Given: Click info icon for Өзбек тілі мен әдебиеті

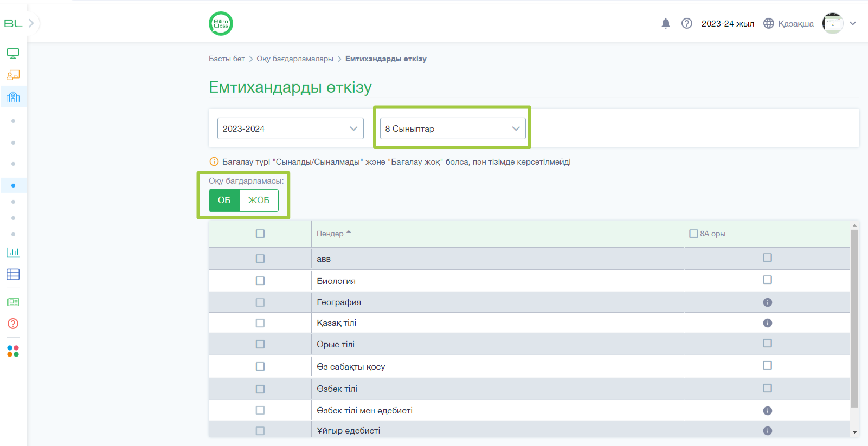Looking at the screenshot, I should click(767, 411).
